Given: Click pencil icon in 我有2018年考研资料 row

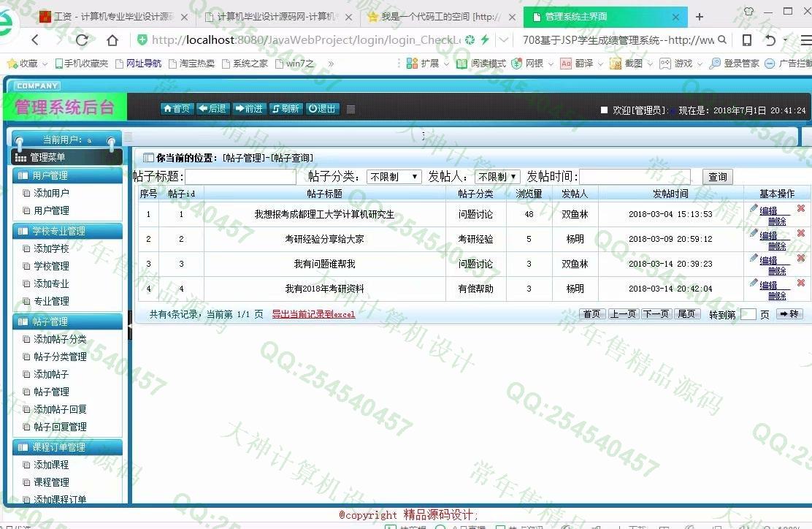Looking at the screenshot, I should [x=754, y=283].
